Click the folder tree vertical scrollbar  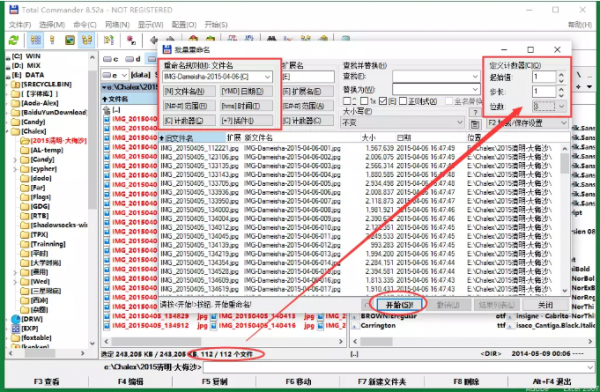(x=92, y=199)
